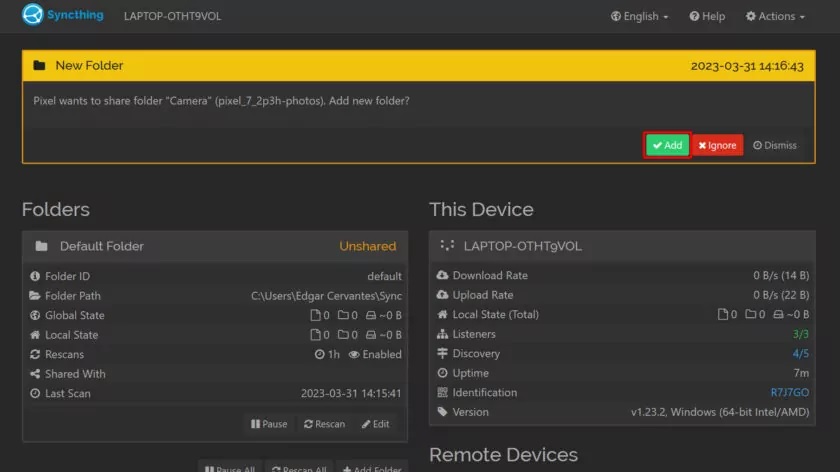840x472 pixels.
Task: Click the Uptime clock icon
Action: click(442, 373)
